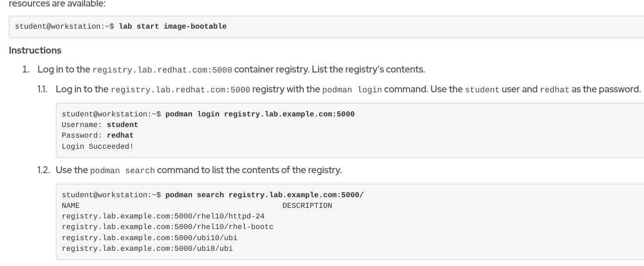Click the DESCRIPTION column header in the output

click(307, 206)
